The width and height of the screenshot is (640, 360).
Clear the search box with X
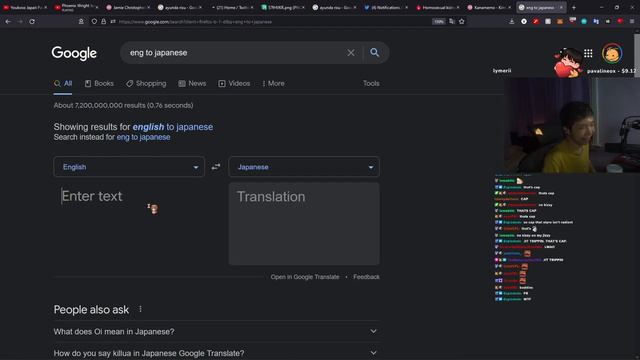pyautogui.click(x=351, y=53)
